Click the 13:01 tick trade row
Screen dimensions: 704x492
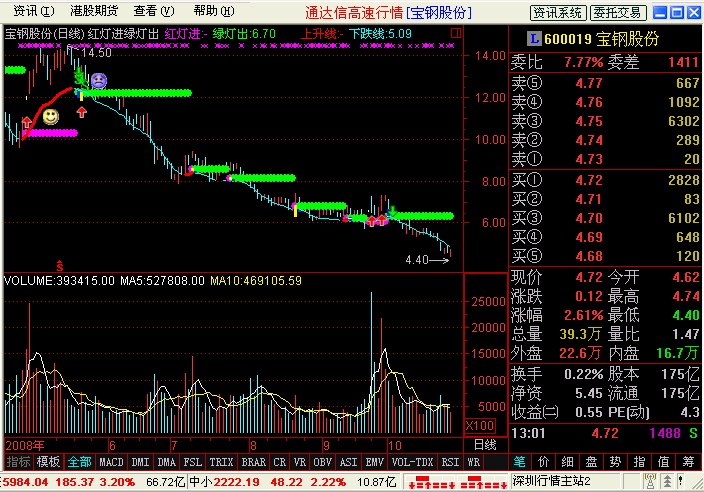click(x=605, y=434)
